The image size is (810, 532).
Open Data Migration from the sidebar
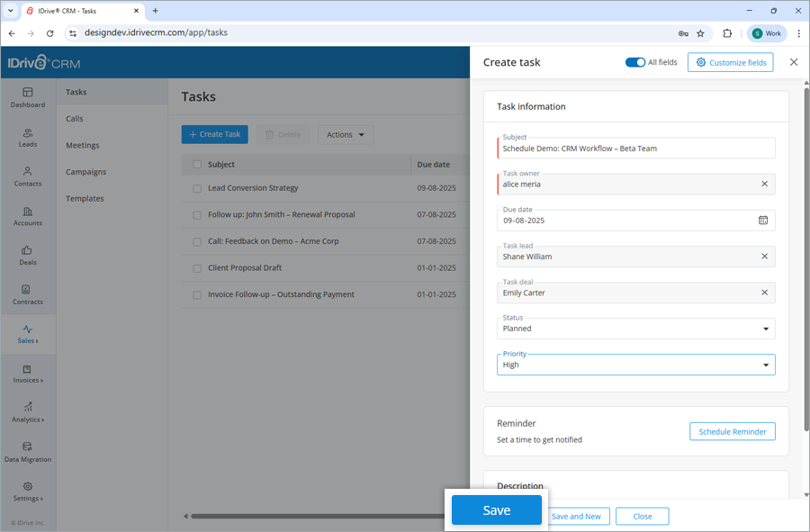point(28,454)
